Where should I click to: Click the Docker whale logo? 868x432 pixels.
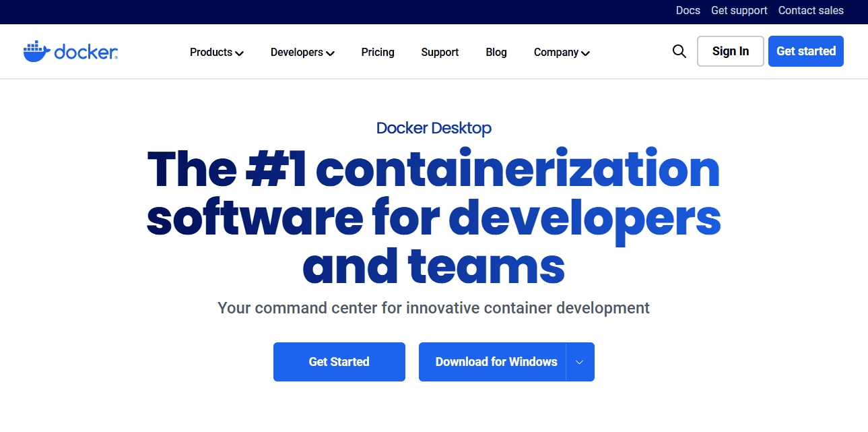click(71, 51)
